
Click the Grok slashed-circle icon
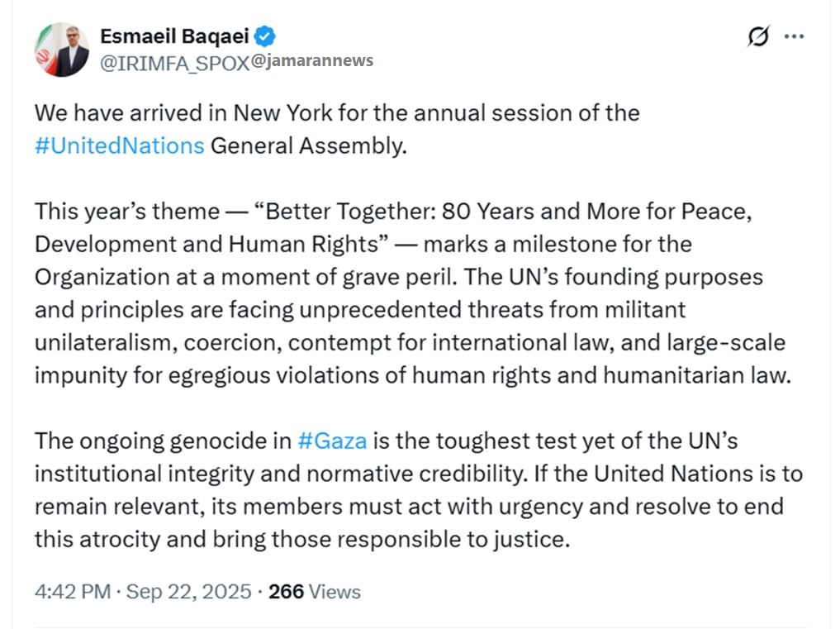point(757,36)
